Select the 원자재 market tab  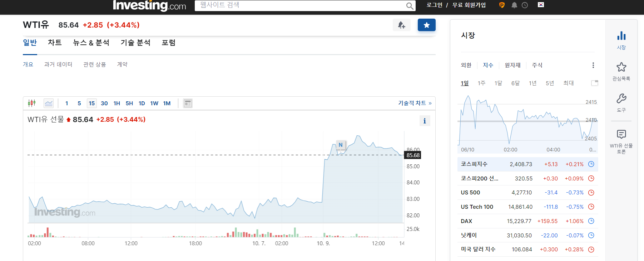click(x=512, y=65)
